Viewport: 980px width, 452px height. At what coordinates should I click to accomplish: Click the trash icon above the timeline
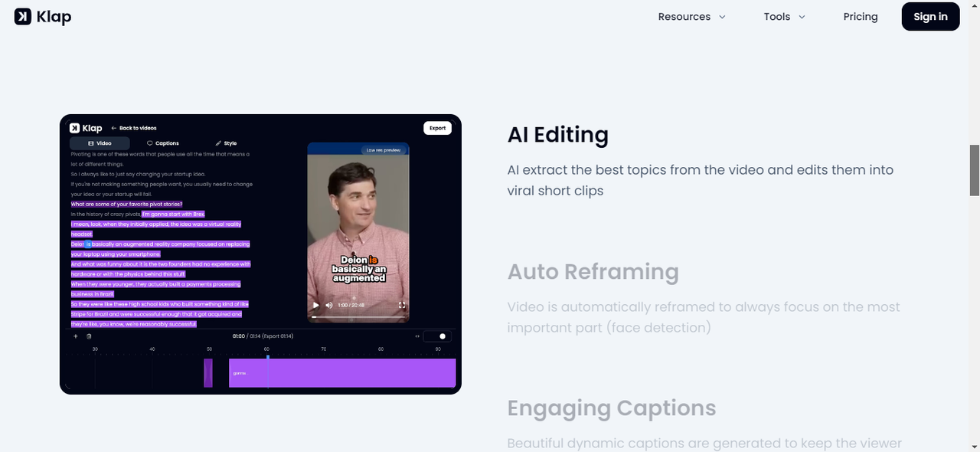[x=89, y=336]
